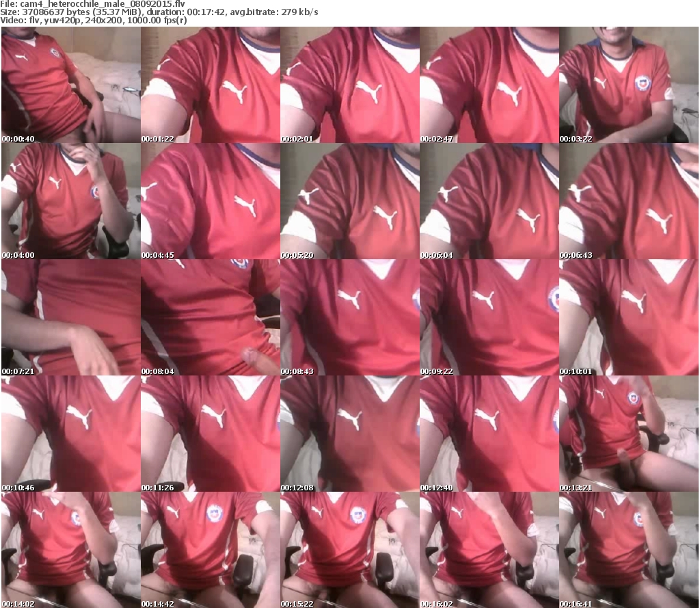Open the frame stamped 00:04:00
700x608 pixels.
click(71, 201)
